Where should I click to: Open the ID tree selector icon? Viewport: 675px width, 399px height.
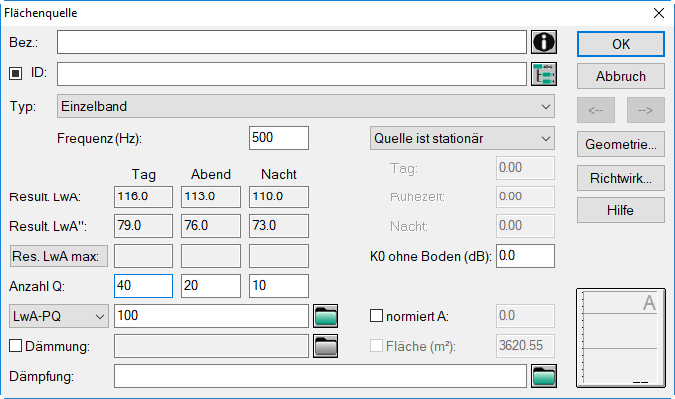pyautogui.click(x=544, y=74)
